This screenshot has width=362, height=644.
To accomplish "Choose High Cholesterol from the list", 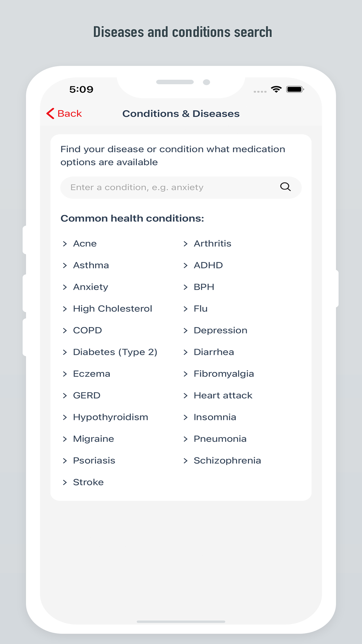I will click(113, 309).
